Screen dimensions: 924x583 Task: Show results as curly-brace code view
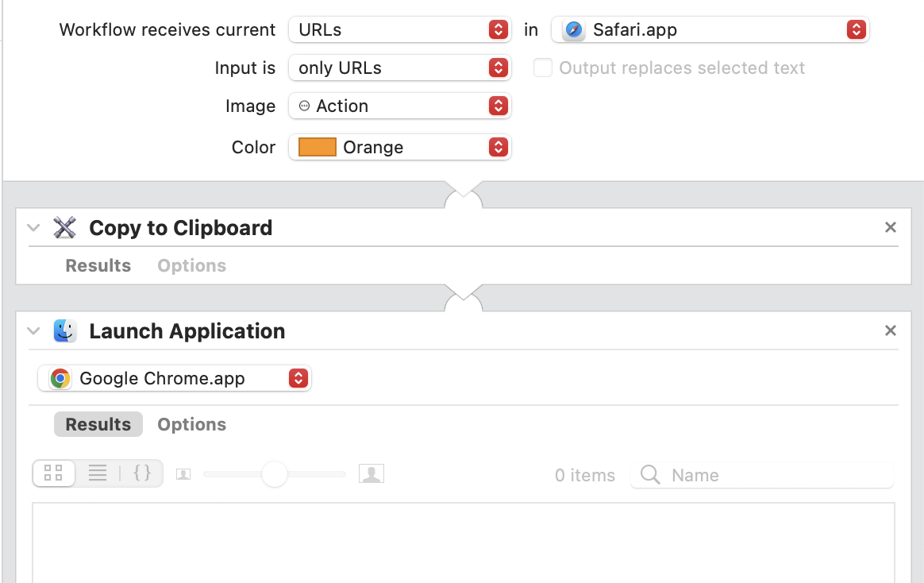[x=142, y=473]
